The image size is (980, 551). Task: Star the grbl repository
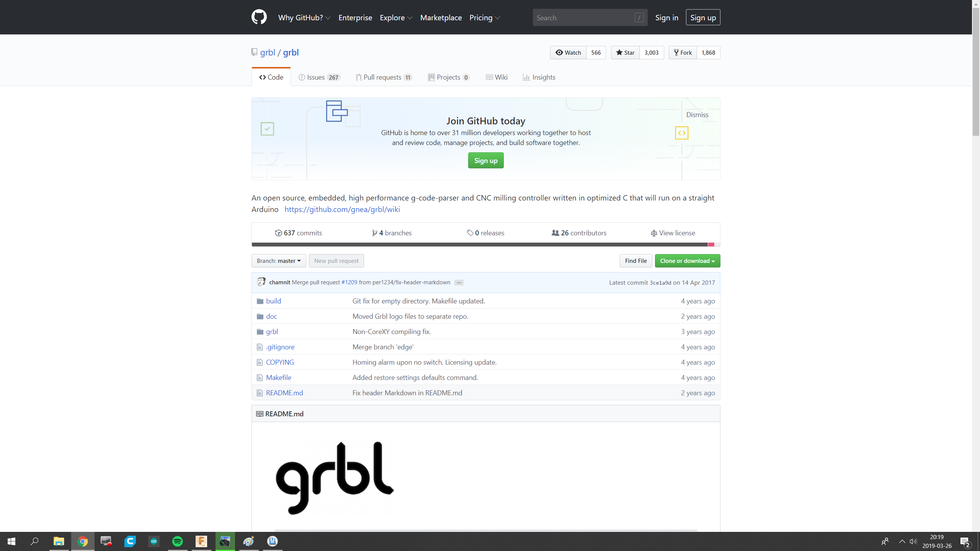[625, 52]
